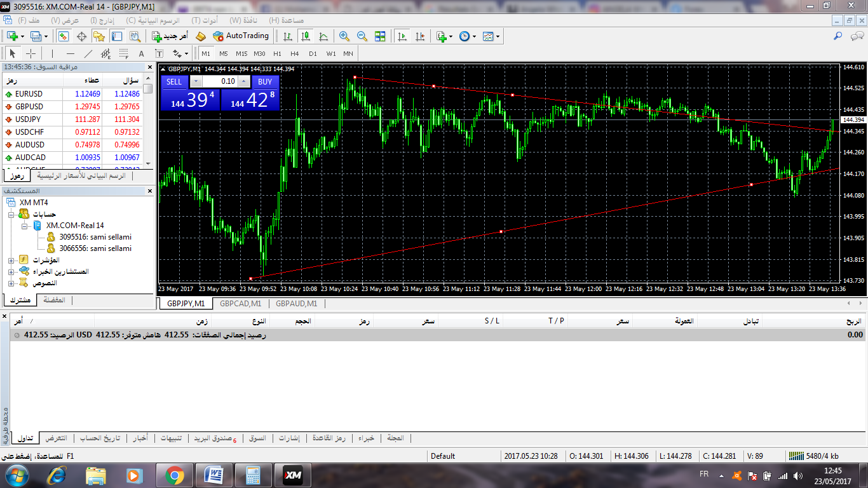The width and height of the screenshot is (868, 488).
Task: Toggle the AutoTrading button
Action: click(x=241, y=36)
